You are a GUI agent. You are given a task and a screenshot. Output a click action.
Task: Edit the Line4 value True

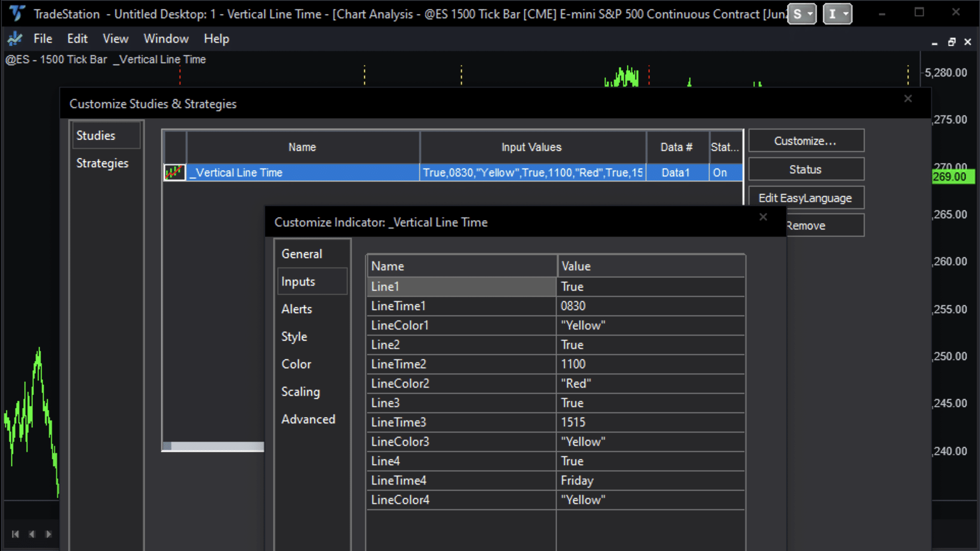651,461
